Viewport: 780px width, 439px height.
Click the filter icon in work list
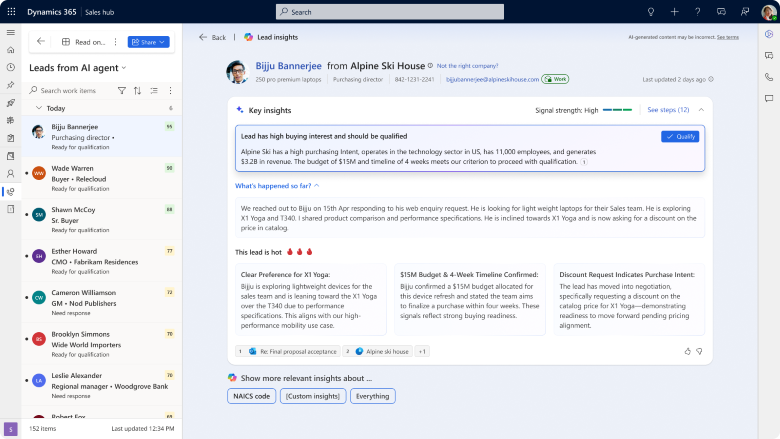pos(122,91)
